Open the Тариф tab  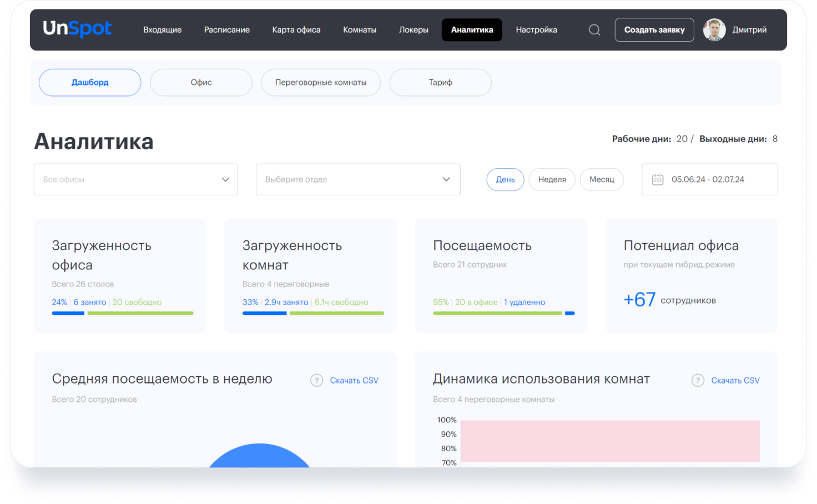coord(441,82)
